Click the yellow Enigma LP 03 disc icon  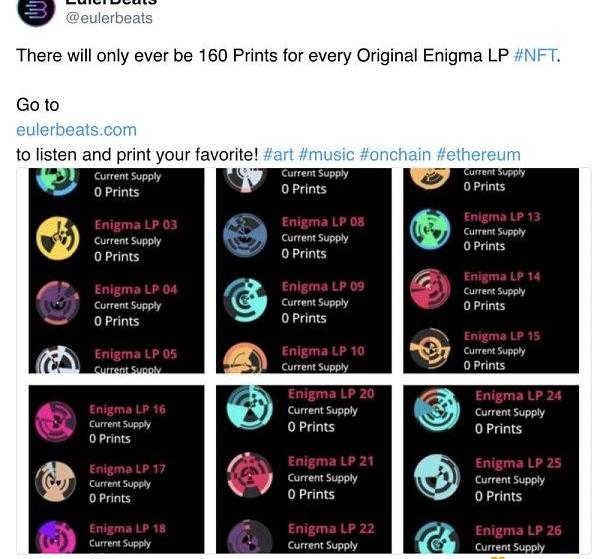(58, 240)
